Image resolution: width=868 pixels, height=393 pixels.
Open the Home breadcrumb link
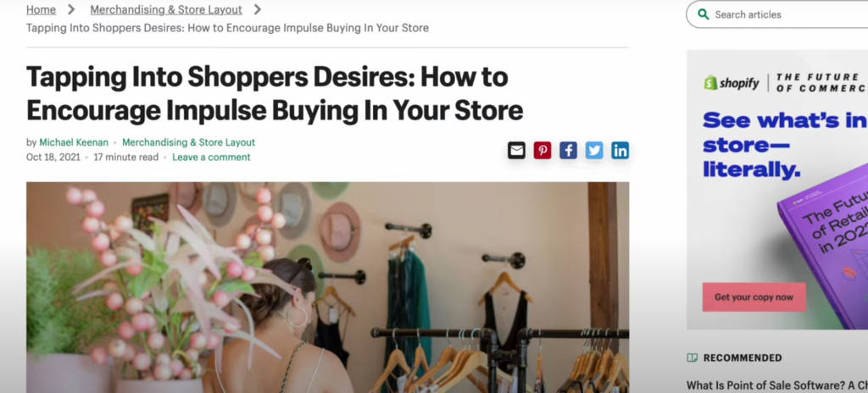tap(41, 9)
